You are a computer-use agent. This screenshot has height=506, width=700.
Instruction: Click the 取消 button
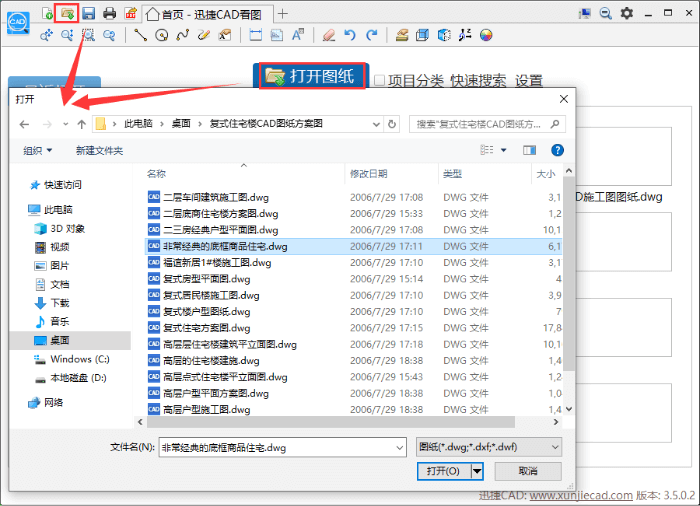pos(527,471)
